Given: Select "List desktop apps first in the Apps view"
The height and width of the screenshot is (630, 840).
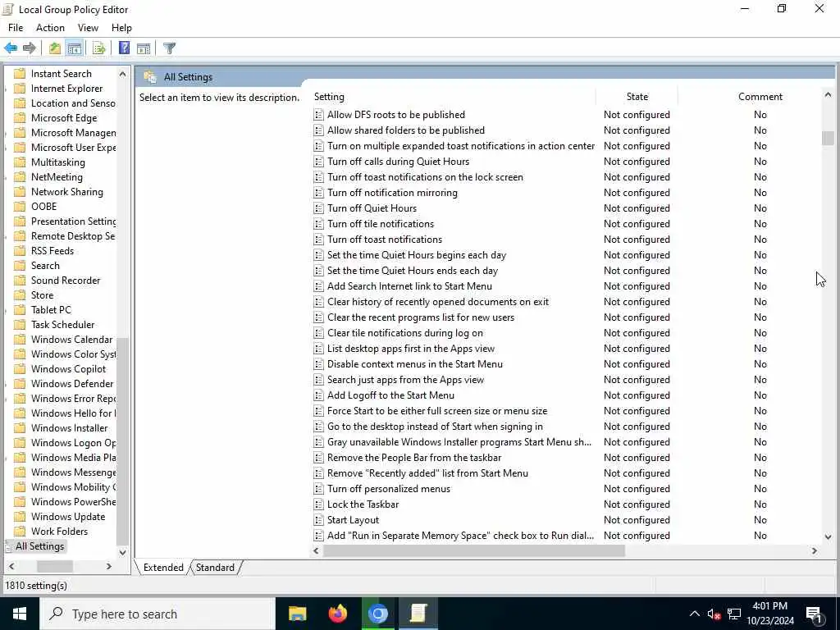Looking at the screenshot, I should [411, 349].
